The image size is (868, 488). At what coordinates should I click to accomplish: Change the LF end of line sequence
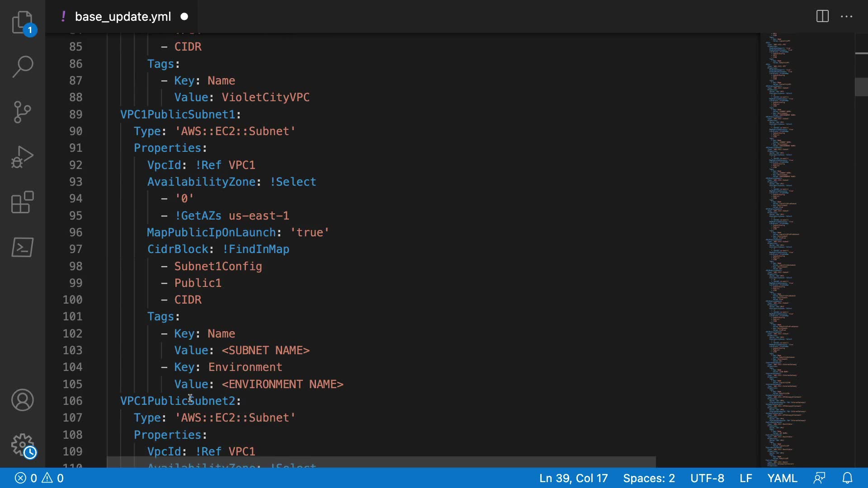[x=745, y=478]
